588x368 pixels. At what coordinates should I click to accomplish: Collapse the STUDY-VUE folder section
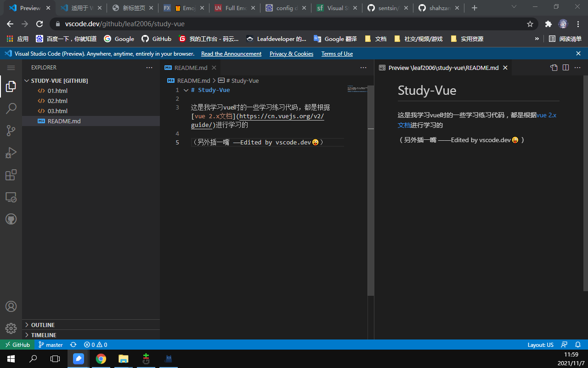pos(27,80)
